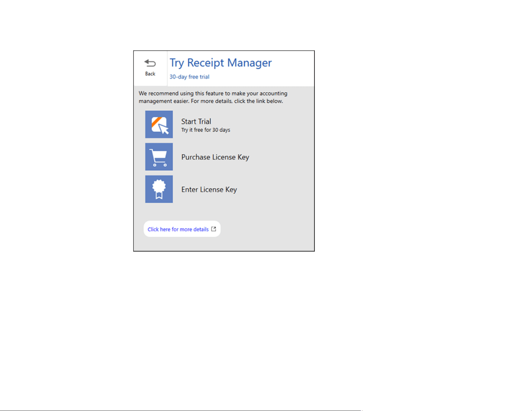Select 'Try it free for 30 days' text

coord(205,130)
